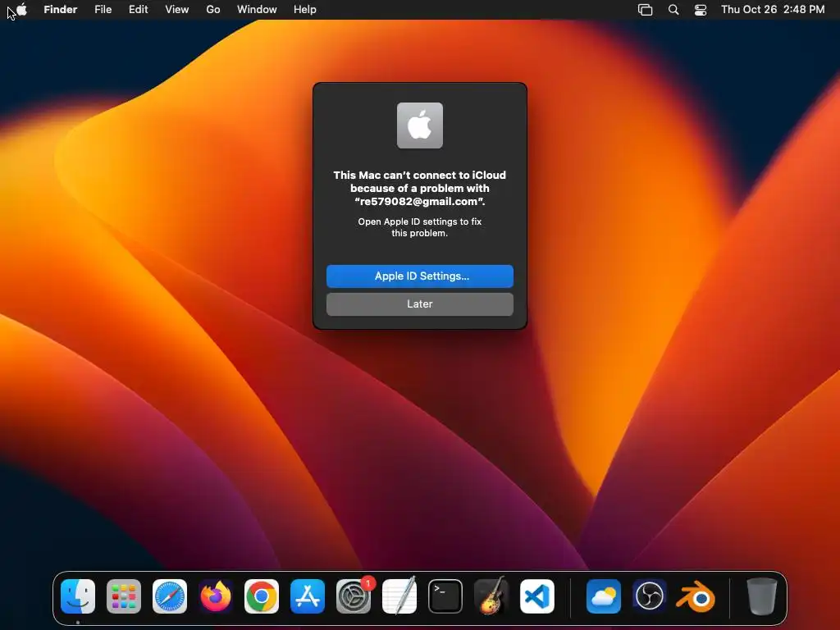The image size is (840, 630).
Task: Open Google Chrome in the Dock
Action: tap(262, 596)
